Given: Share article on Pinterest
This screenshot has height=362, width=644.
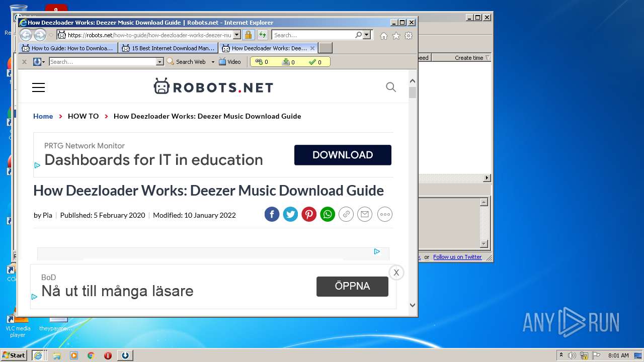Looking at the screenshot, I should 309,214.
